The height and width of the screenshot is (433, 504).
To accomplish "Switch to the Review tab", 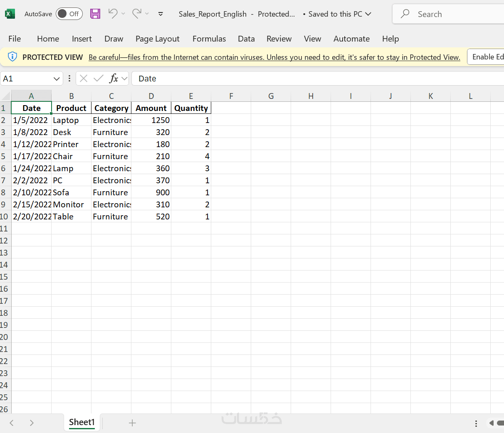I will [x=279, y=39].
